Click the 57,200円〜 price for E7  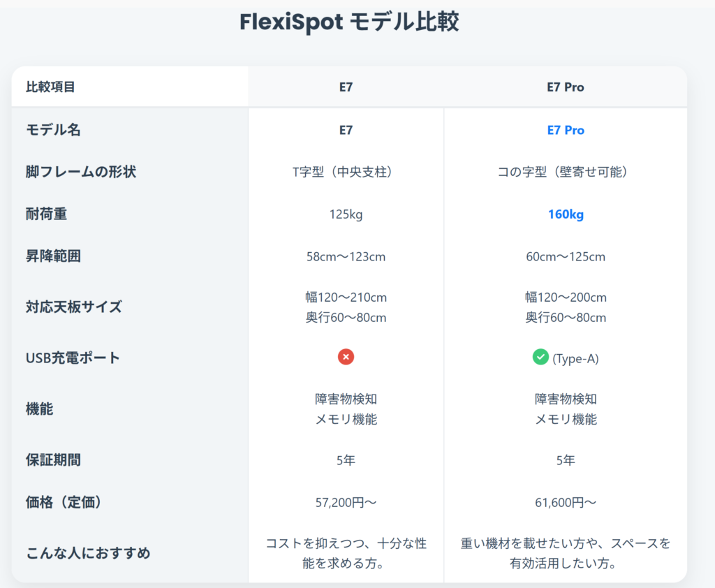coord(346,502)
